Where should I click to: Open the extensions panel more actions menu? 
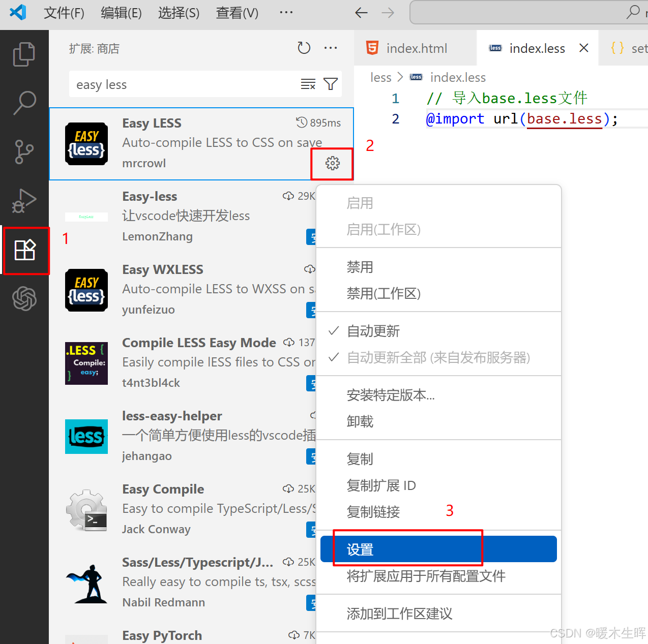pyautogui.click(x=331, y=48)
